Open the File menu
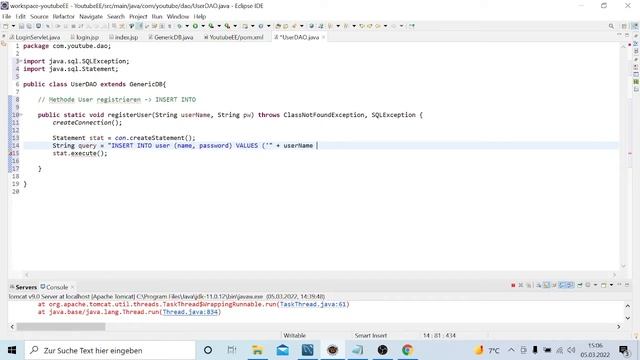This screenshot has height=360, width=640. pos(7,16)
